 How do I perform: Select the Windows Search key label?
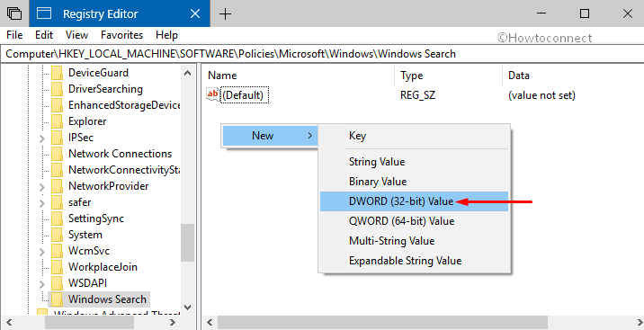coord(107,299)
